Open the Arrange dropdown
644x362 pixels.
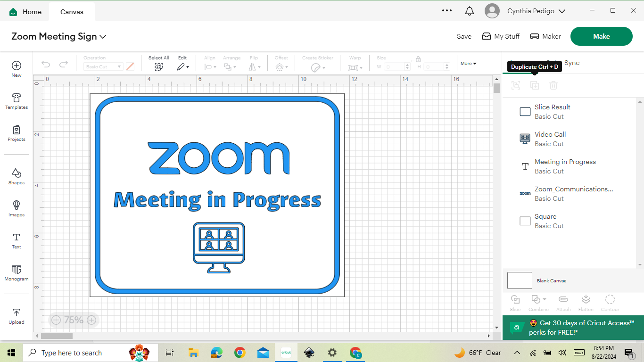click(230, 67)
